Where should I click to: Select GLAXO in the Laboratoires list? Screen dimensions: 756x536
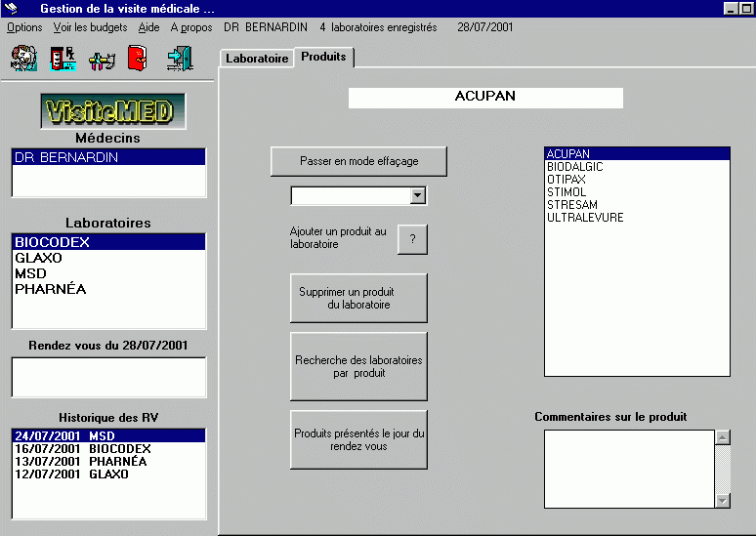tap(109, 258)
